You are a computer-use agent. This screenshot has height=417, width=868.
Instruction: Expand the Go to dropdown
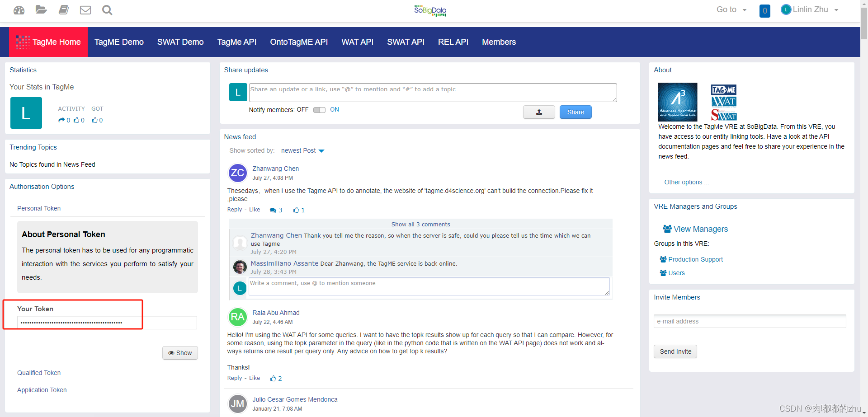(x=731, y=9)
